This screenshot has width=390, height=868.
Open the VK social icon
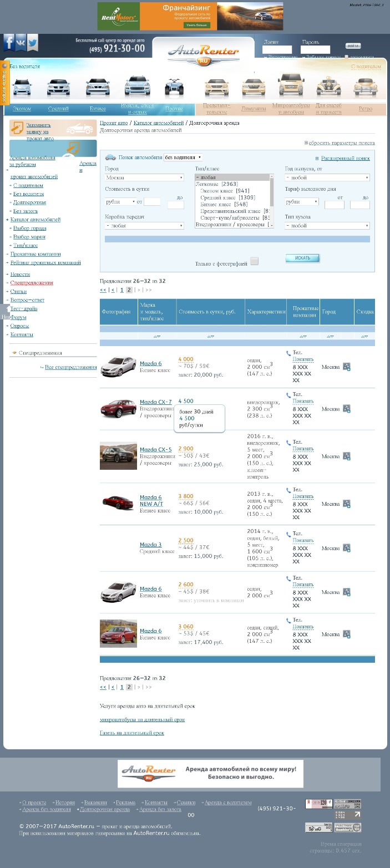tap(21, 42)
